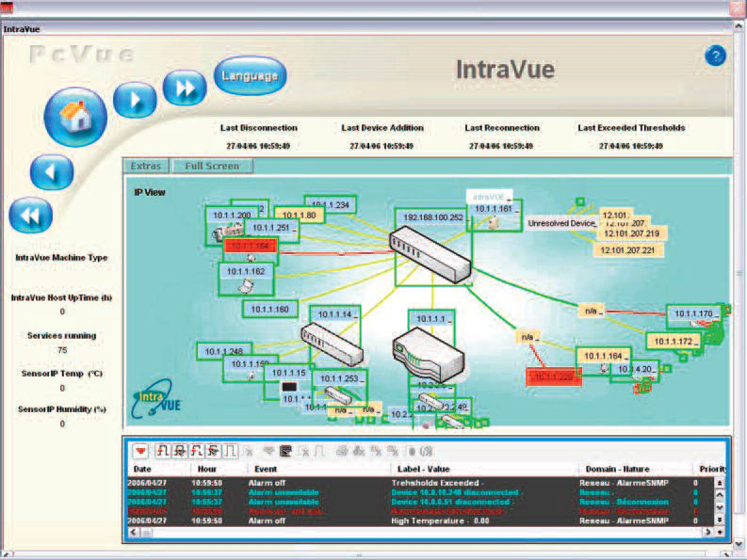
Task: Sort the alarm list by Date column
Action: click(143, 469)
